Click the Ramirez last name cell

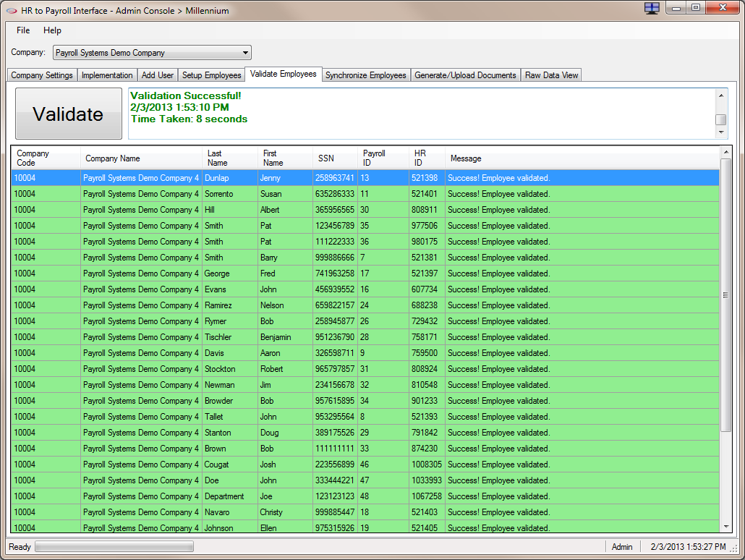[x=230, y=305]
